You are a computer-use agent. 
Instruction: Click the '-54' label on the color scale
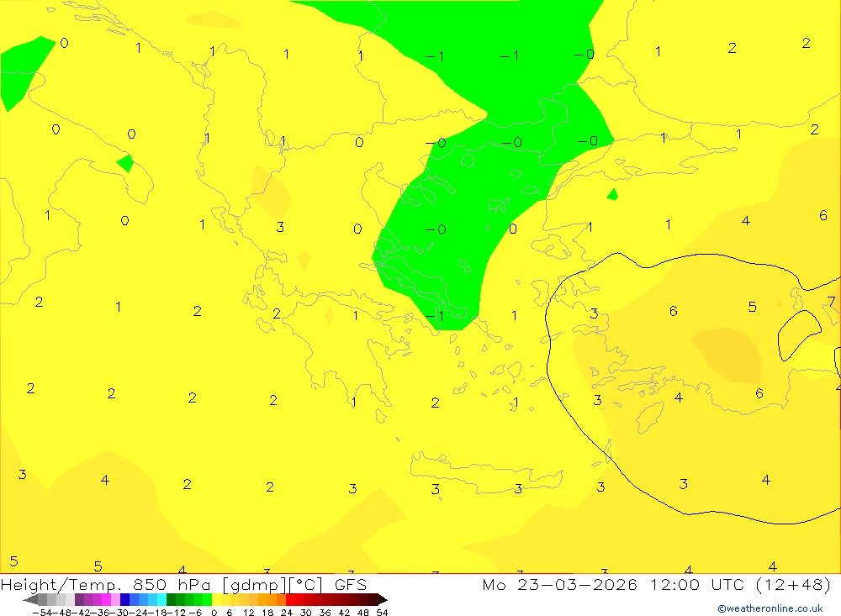(x=42, y=613)
